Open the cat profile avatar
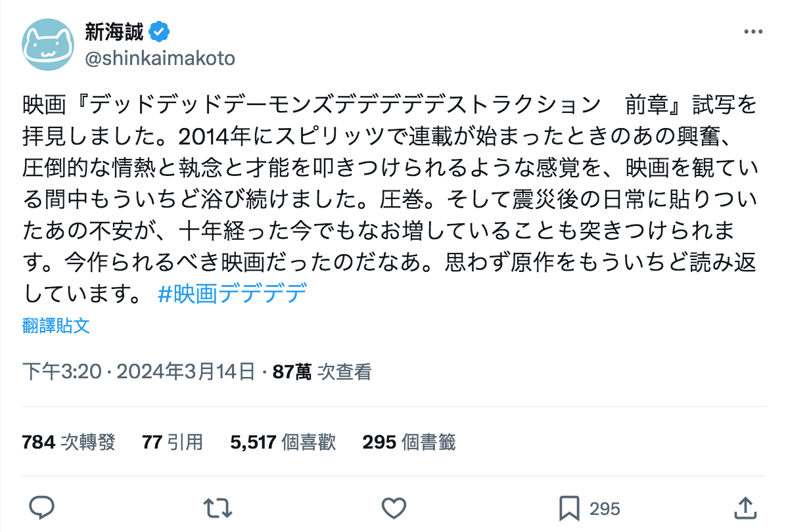Image resolution: width=786 pixels, height=532 pixels. coord(48,44)
